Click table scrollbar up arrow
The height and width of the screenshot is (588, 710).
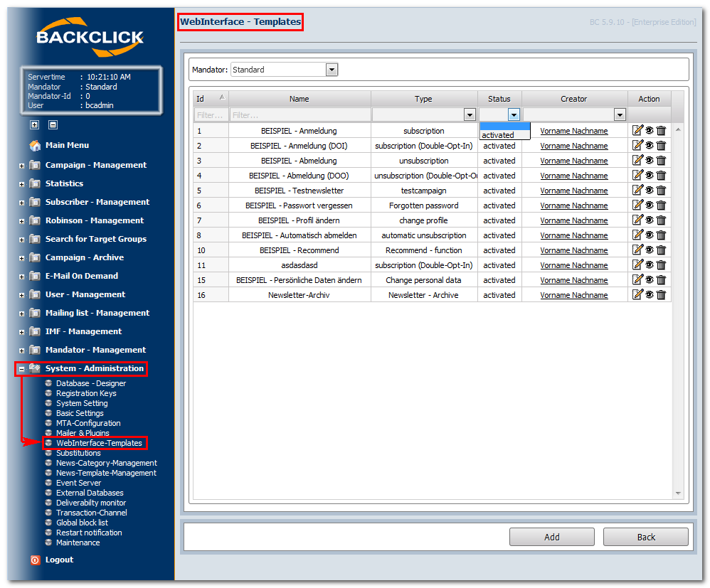(678, 129)
